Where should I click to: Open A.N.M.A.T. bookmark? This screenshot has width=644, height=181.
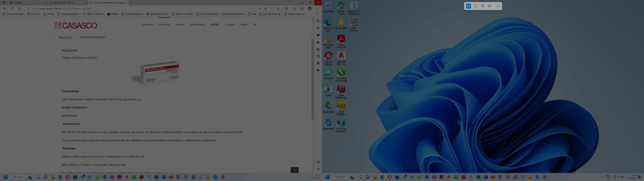[34, 14]
